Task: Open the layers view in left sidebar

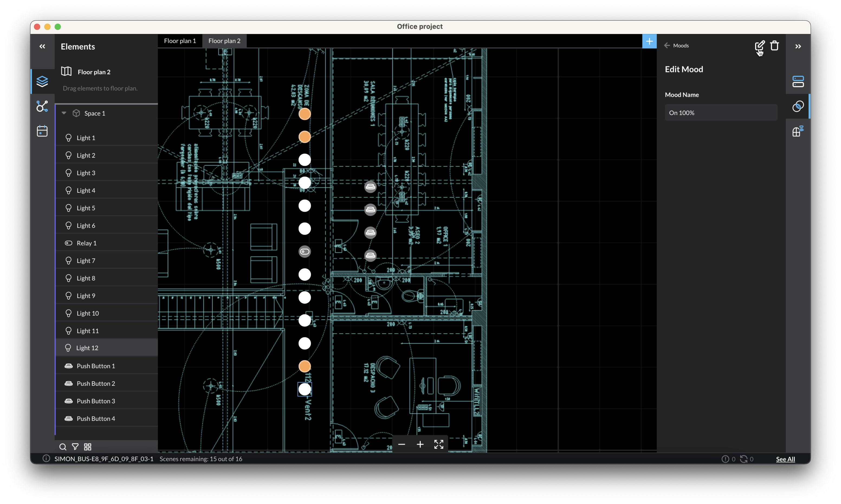Action: point(42,81)
